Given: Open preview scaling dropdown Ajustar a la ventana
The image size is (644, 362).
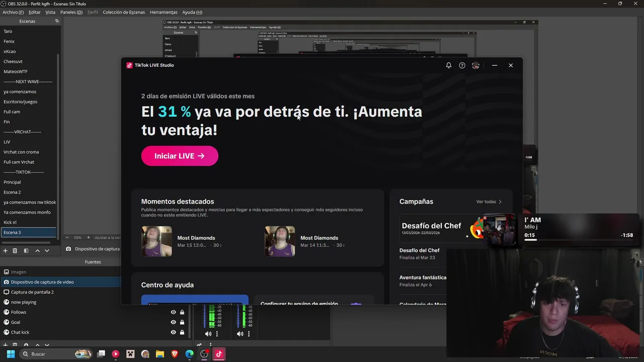Looking at the screenshot, I should tap(107, 237).
